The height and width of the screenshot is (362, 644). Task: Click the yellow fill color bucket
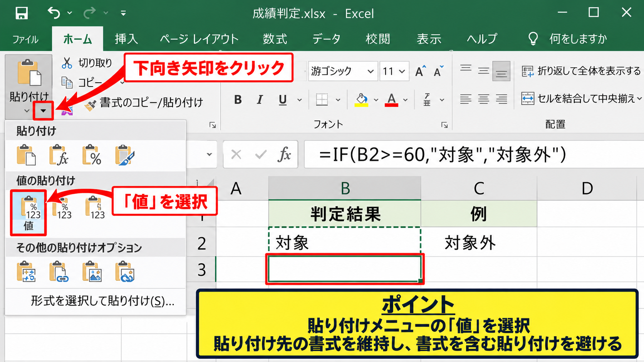361,100
